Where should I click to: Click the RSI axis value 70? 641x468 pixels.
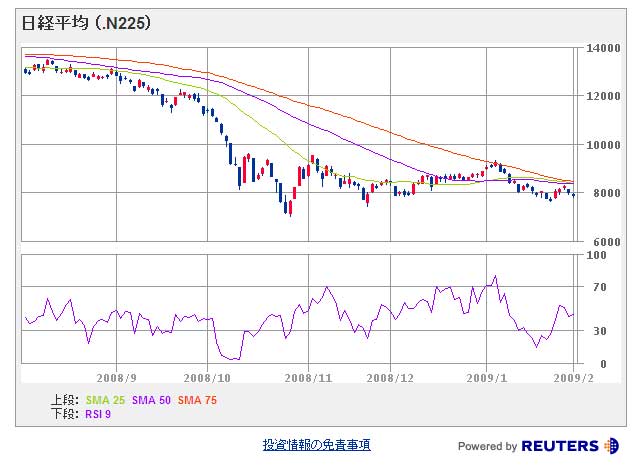[x=600, y=287]
